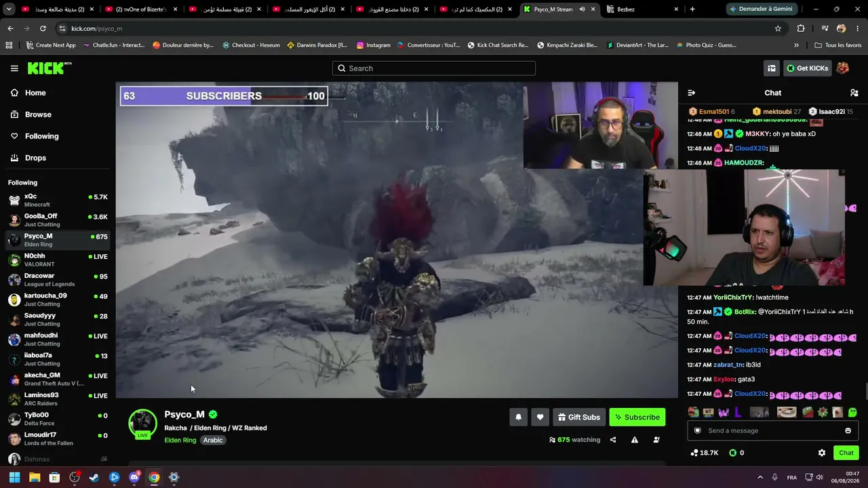Open the Psyco_M channel name link
Screen dimensions: 868x488
(184, 414)
